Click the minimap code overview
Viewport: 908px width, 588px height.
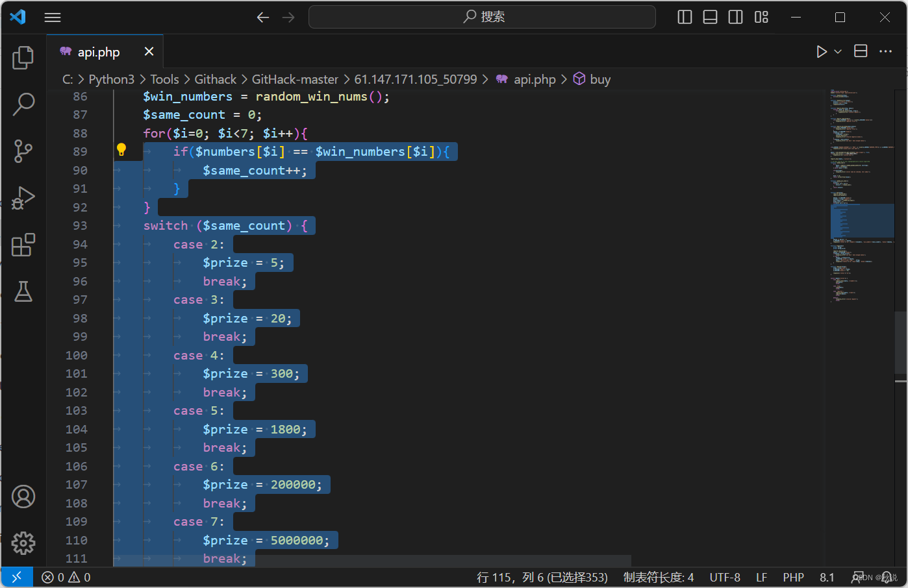[861, 195]
